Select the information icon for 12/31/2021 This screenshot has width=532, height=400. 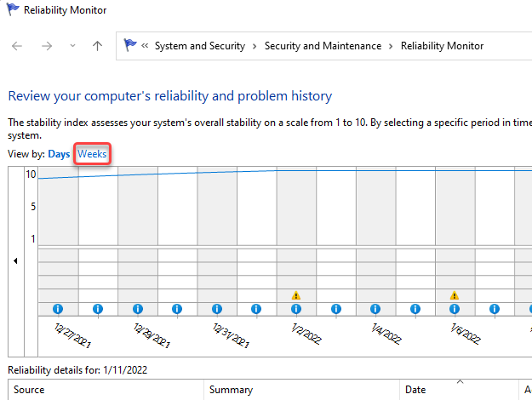pyautogui.click(x=217, y=309)
